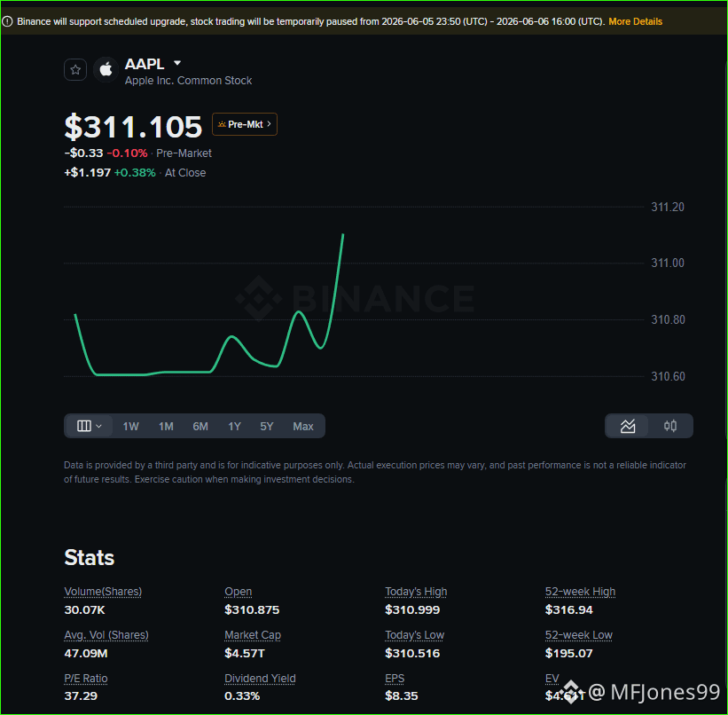Screen dimensions: 728x715
Task: Click the Today's Low label
Action: click(415, 635)
